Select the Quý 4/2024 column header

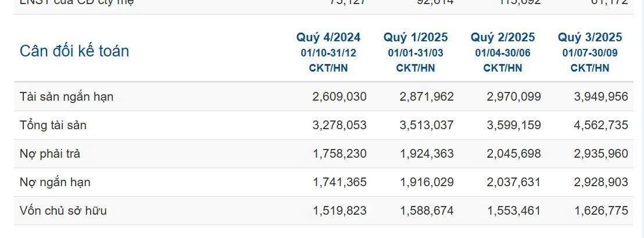click(328, 38)
